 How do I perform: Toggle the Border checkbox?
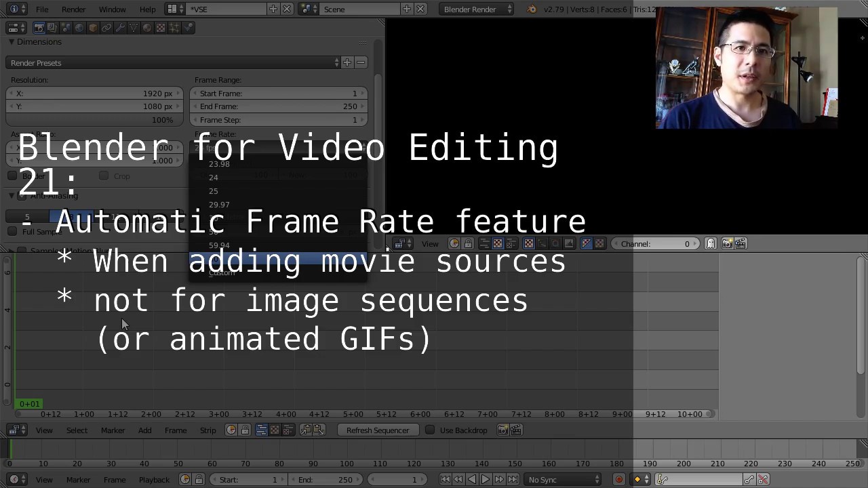pyautogui.click(x=12, y=176)
